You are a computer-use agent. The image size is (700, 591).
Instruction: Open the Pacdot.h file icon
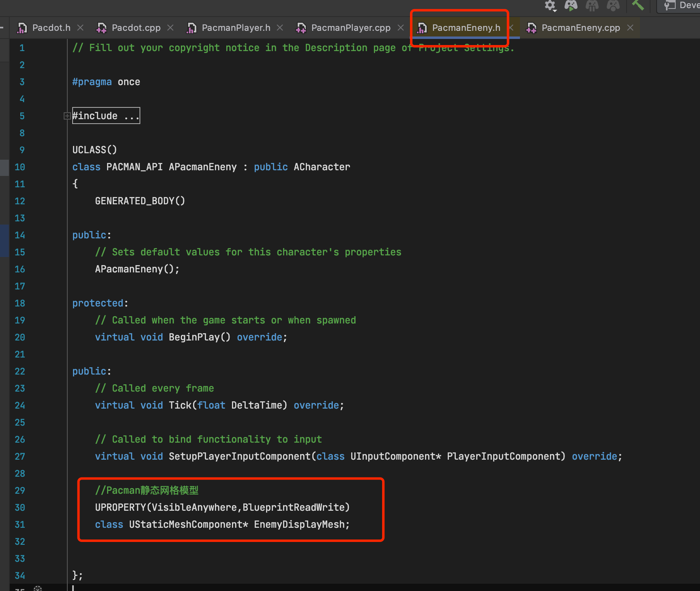(22, 28)
